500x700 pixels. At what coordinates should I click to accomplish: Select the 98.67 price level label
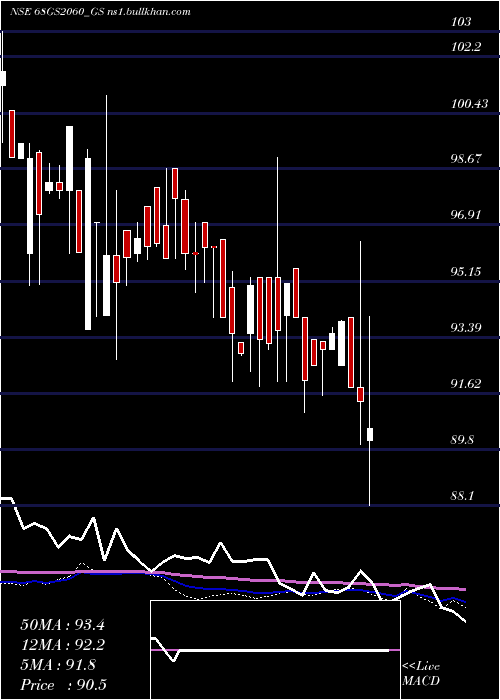(466, 158)
